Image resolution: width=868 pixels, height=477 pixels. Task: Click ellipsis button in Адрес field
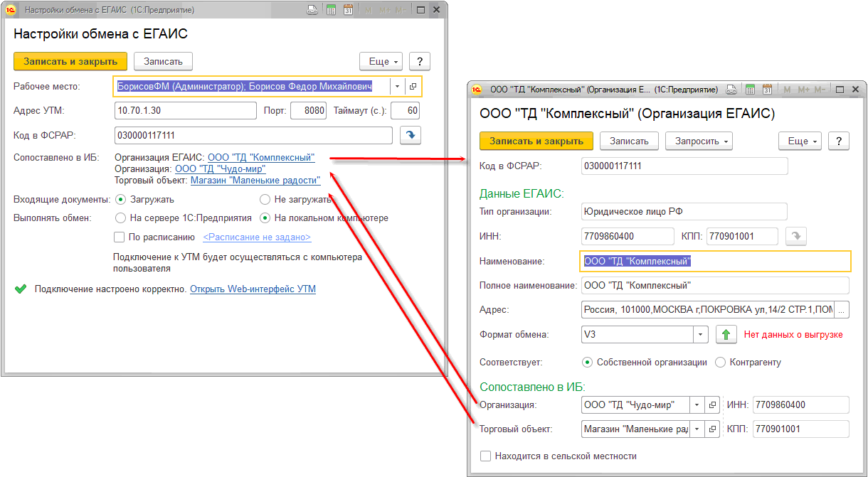coord(842,310)
